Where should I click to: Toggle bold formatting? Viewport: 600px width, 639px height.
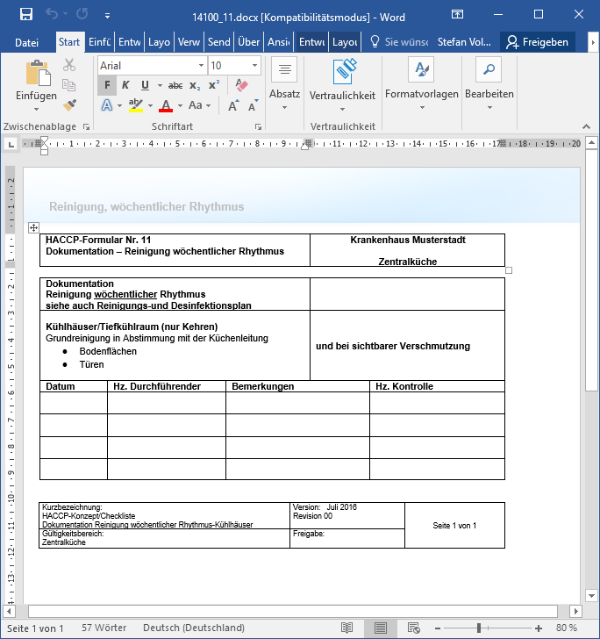[x=106, y=85]
